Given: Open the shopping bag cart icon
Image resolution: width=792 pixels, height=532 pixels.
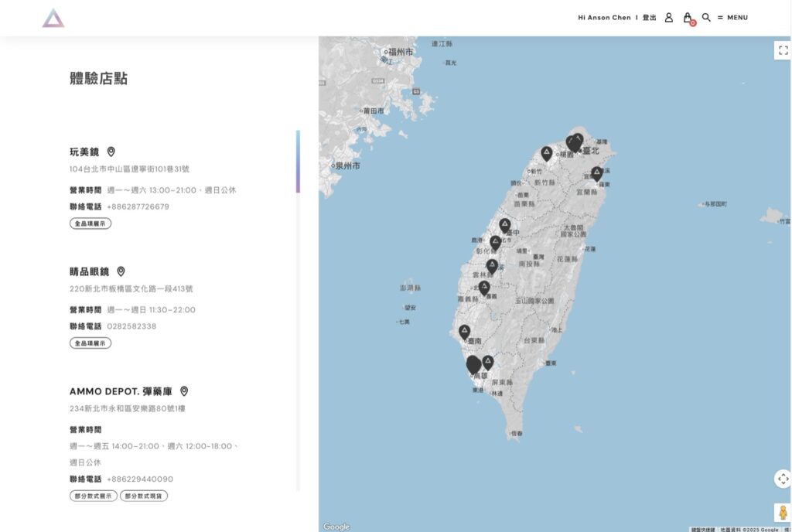Looking at the screenshot, I should tap(688, 18).
